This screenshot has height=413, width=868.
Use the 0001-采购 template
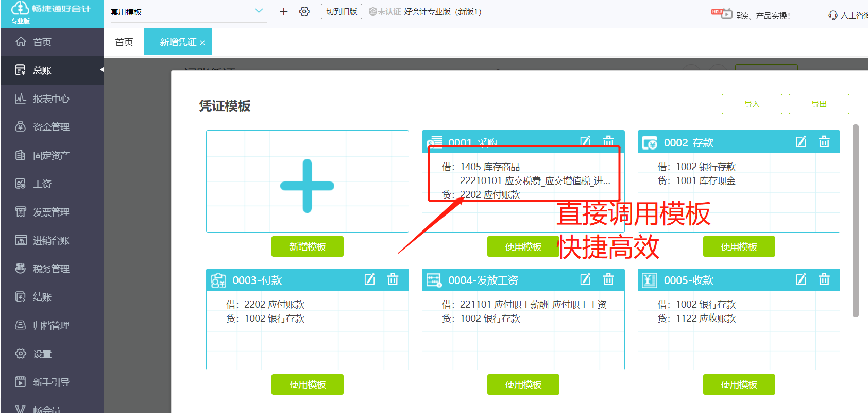[x=523, y=246]
